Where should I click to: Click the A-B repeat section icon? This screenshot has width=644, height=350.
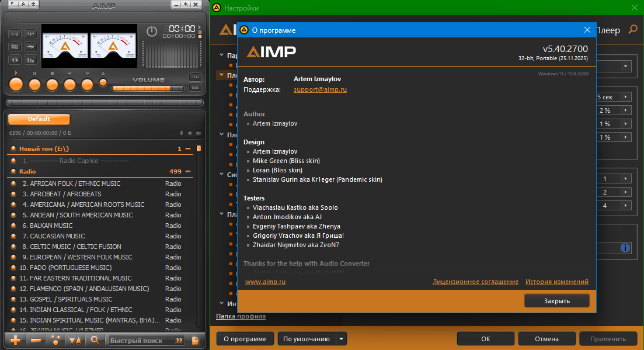click(x=15, y=33)
